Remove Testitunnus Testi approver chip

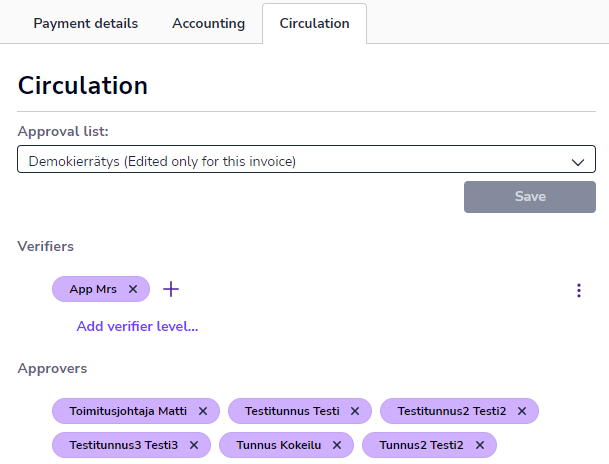355,411
